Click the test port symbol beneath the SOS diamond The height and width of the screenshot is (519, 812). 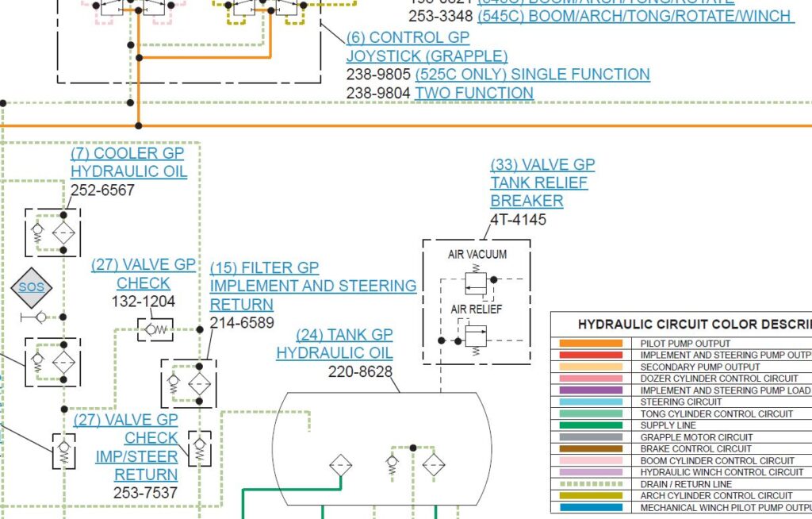point(35,317)
